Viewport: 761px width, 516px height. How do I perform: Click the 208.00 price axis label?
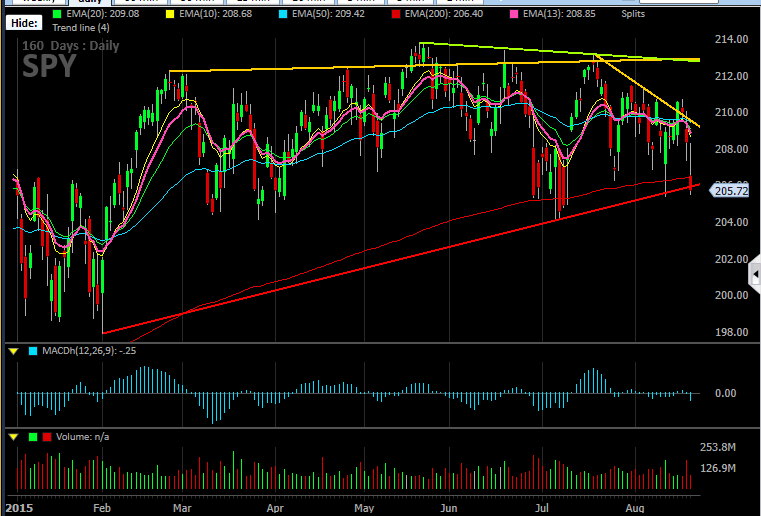731,149
